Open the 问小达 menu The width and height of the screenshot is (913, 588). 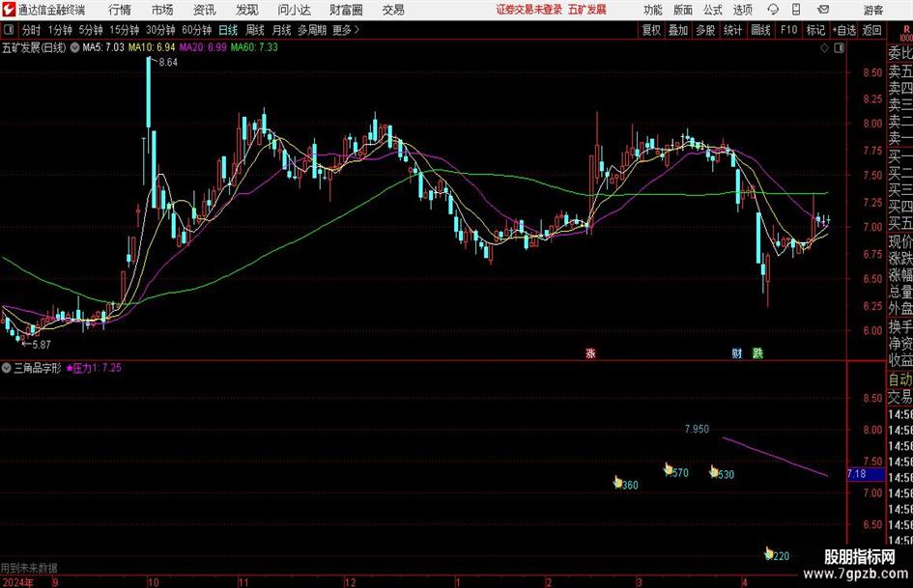[294, 10]
